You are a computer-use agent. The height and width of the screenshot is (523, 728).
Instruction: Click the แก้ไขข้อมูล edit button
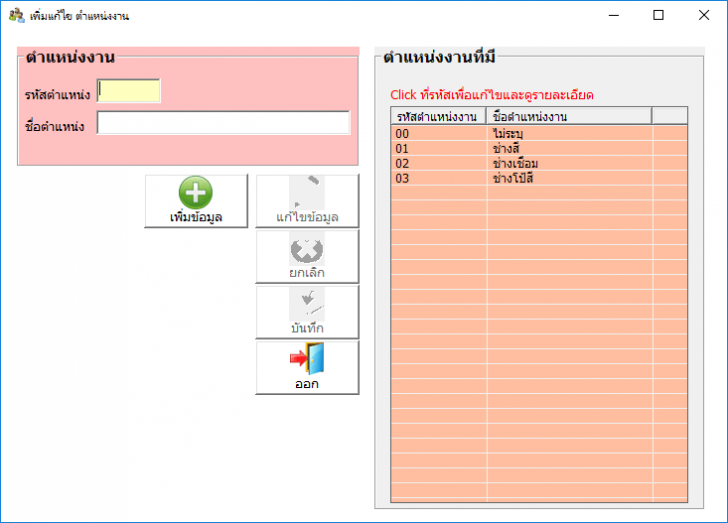tap(307, 201)
